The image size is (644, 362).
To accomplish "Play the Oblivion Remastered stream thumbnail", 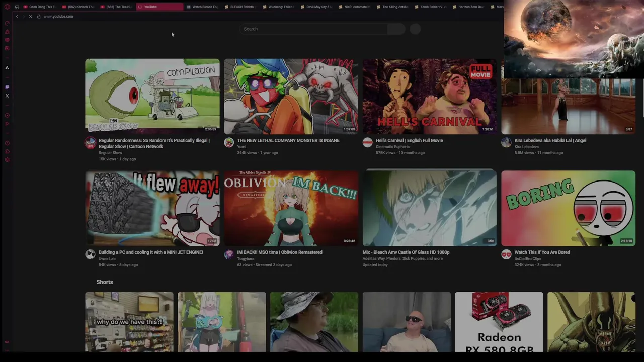I will [291, 208].
